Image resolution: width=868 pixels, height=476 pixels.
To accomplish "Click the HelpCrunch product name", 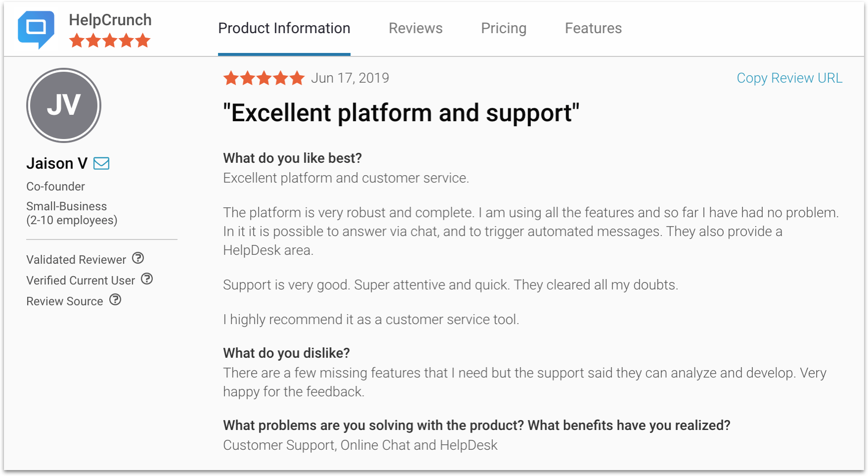I will click(x=110, y=20).
